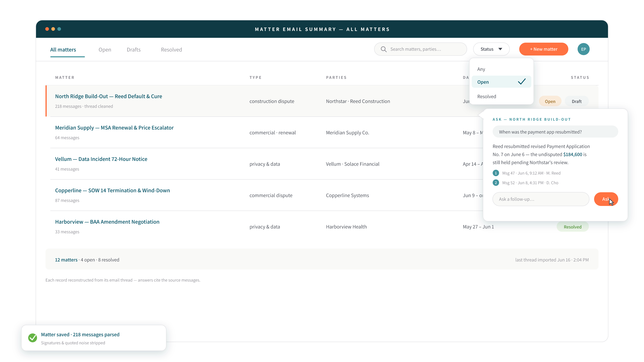Screen dimensions: 644x362
Task: Switch to the Drafts tab
Action: (x=133, y=49)
